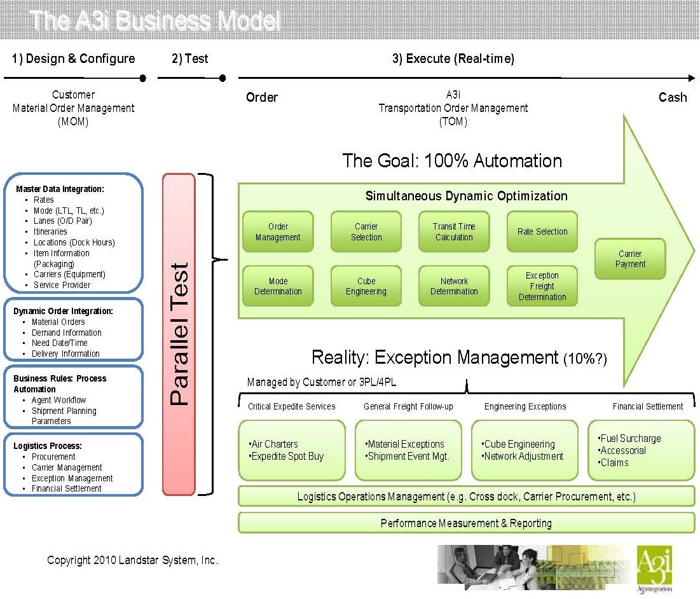Click the "Fuel Surcharge" bullet
Image resolution: width=700 pixels, height=599 pixels.
point(629,438)
